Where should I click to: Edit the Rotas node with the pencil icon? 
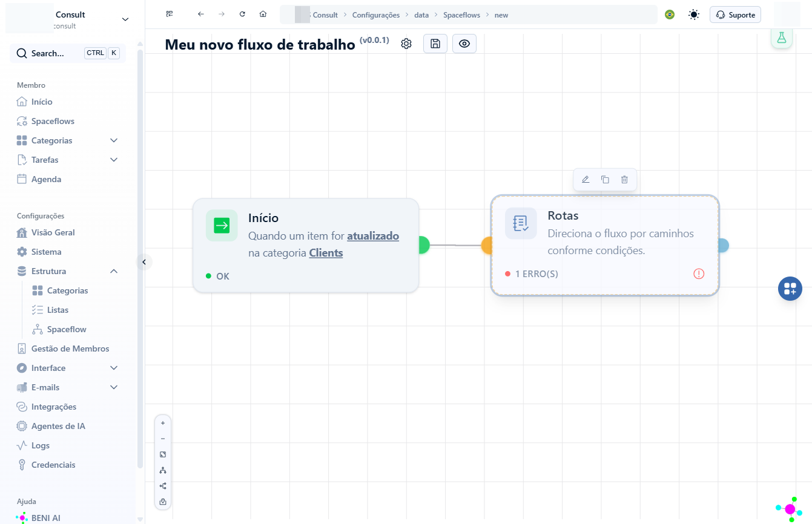586,179
